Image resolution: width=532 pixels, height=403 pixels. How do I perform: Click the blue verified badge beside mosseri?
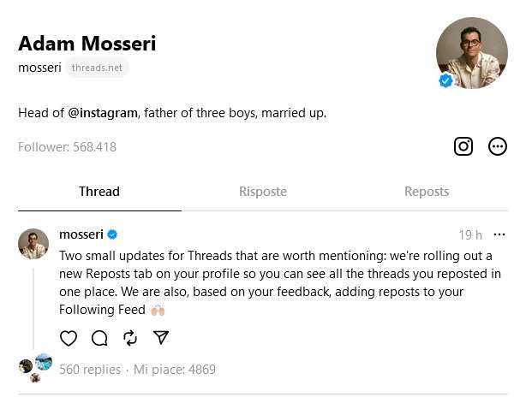tap(112, 234)
